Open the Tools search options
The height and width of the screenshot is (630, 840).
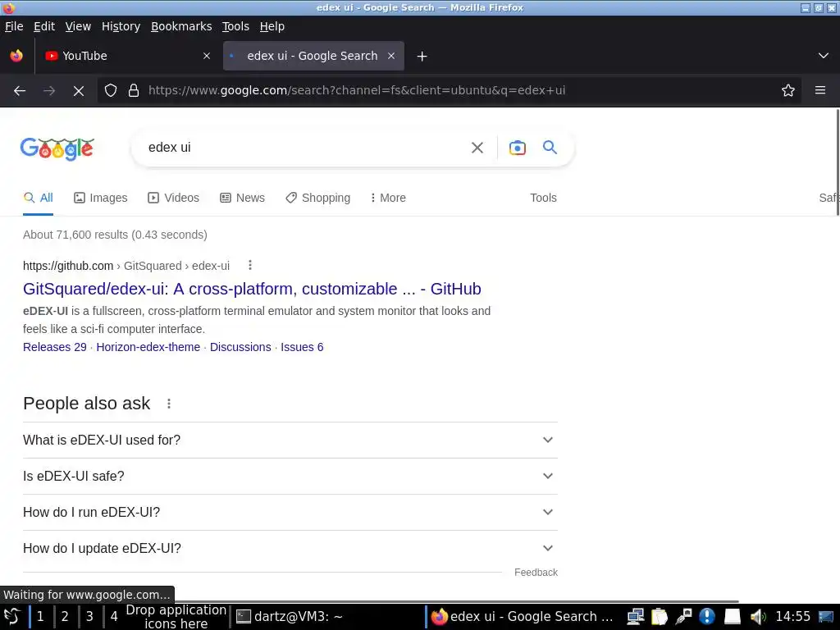point(543,198)
